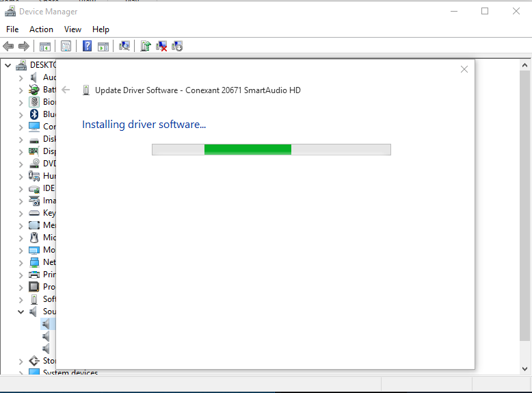
Task: Click the Disable device down-arrow toolbar icon
Action: click(x=177, y=46)
